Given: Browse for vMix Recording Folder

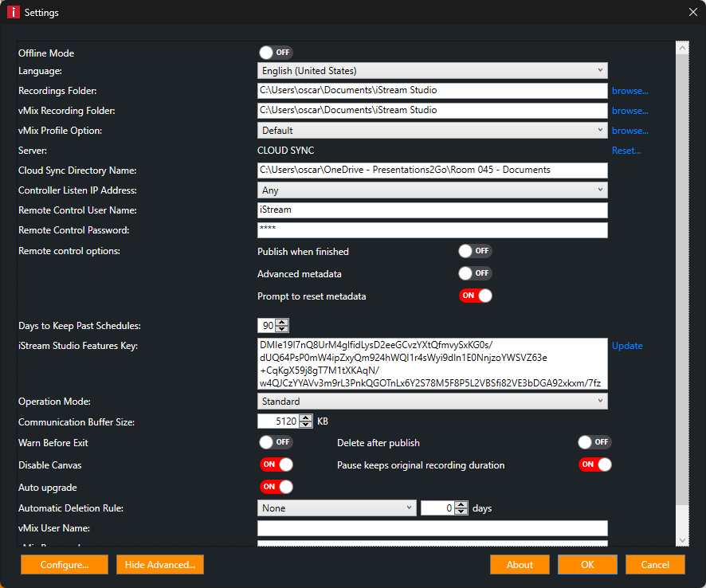Looking at the screenshot, I should pos(630,111).
